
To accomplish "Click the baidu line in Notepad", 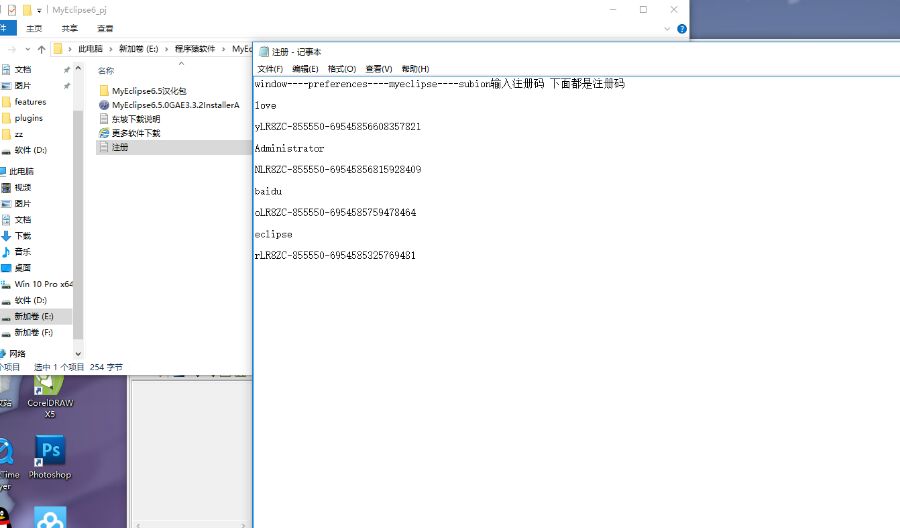I will [x=268, y=191].
